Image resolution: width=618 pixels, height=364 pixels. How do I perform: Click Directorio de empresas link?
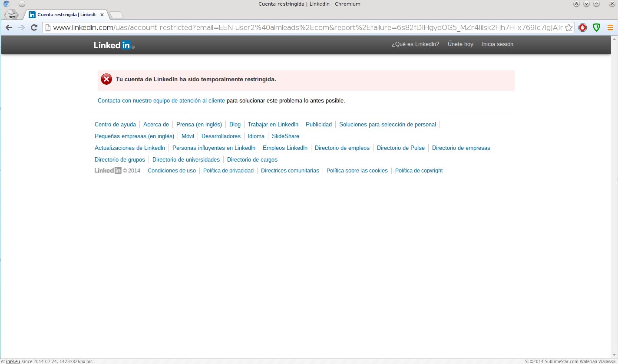click(461, 148)
